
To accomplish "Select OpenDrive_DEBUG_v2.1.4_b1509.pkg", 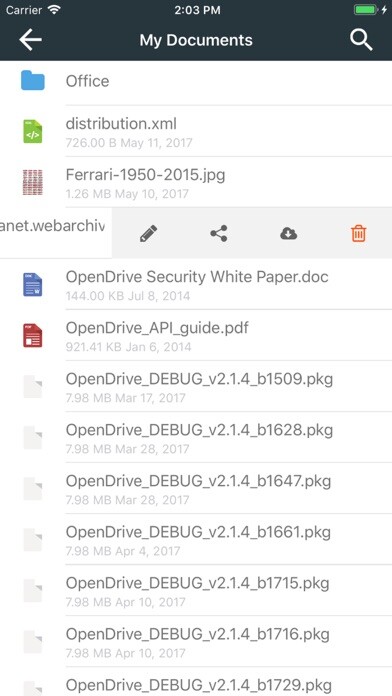I will point(196,387).
